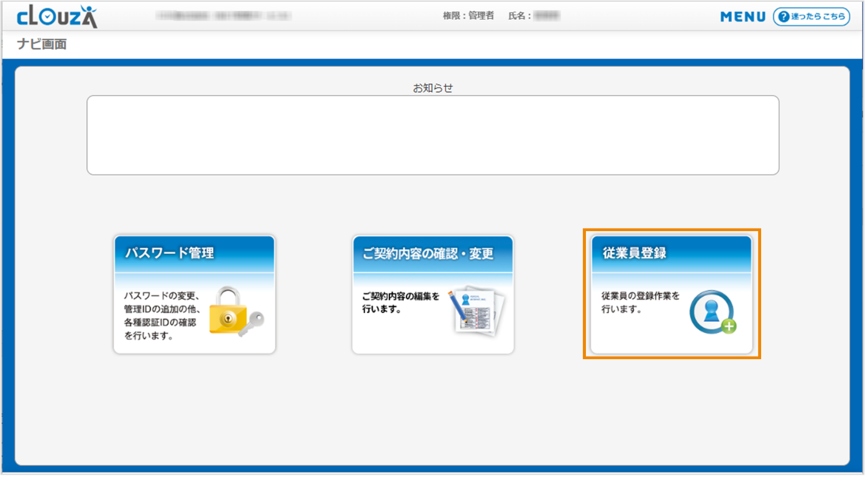The image size is (868, 479).
Task: Open the パスワード管理 card header
Action: point(194,253)
